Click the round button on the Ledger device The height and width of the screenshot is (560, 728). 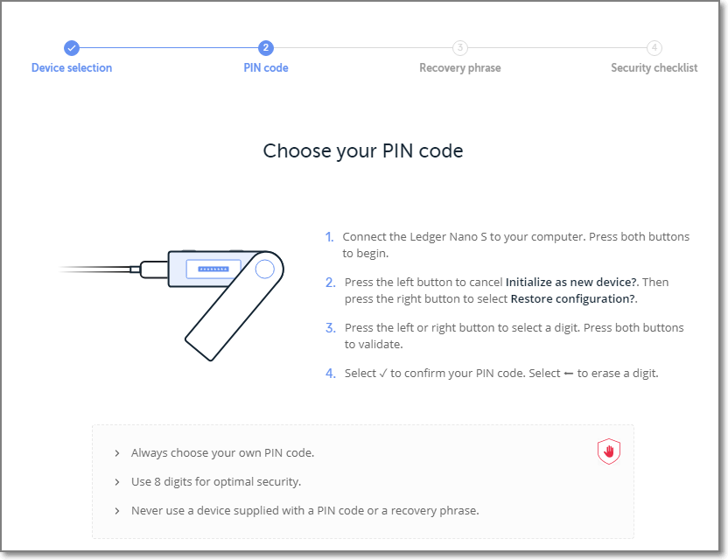pos(264,269)
